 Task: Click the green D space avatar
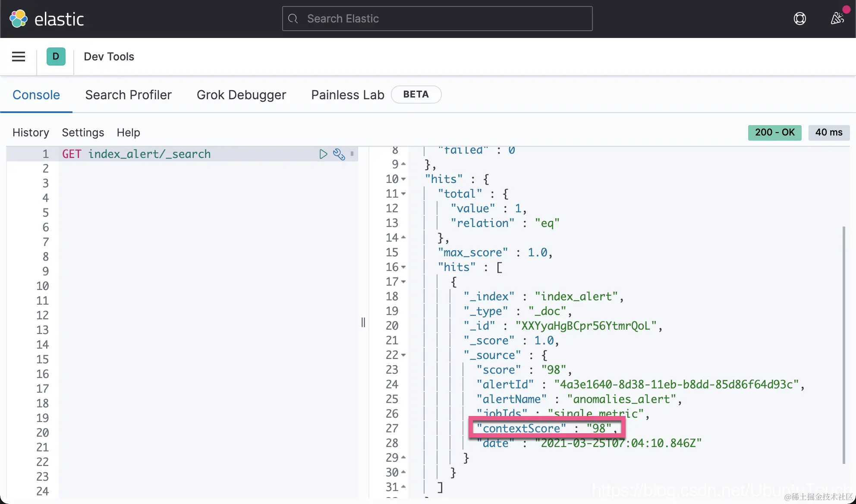(56, 57)
